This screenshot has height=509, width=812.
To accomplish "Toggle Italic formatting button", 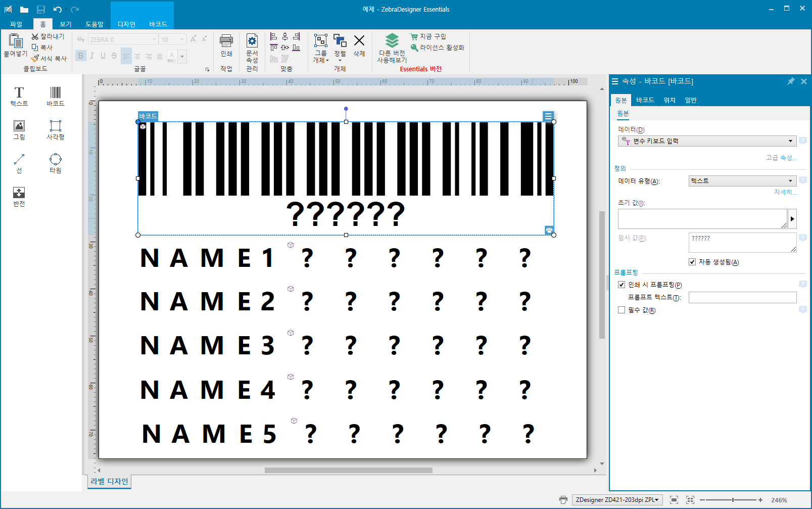I will click(92, 56).
